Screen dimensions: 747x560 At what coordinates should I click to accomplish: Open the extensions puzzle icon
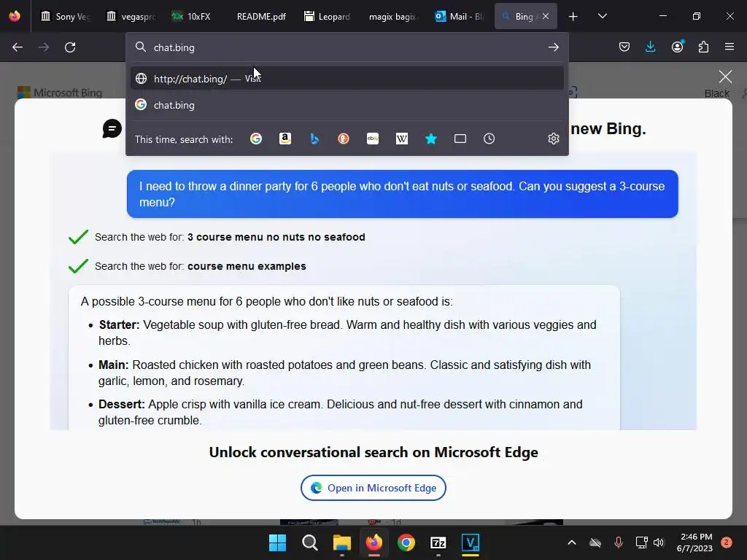[703, 47]
